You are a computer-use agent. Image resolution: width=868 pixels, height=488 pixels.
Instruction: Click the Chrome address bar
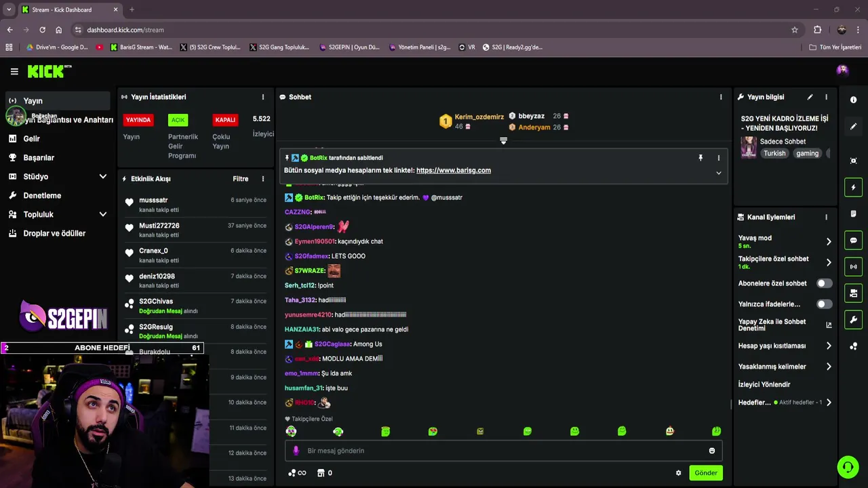click(434, 30)
